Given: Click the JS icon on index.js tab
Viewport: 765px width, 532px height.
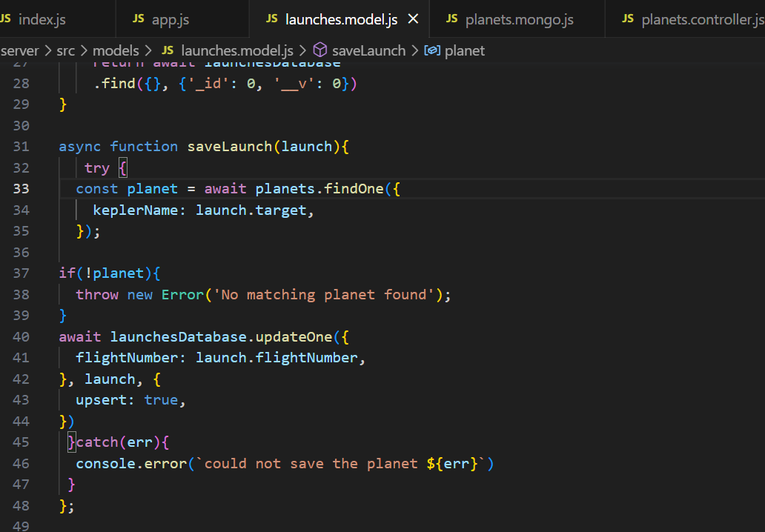Looking at the screenshot, I should [6, 19].
